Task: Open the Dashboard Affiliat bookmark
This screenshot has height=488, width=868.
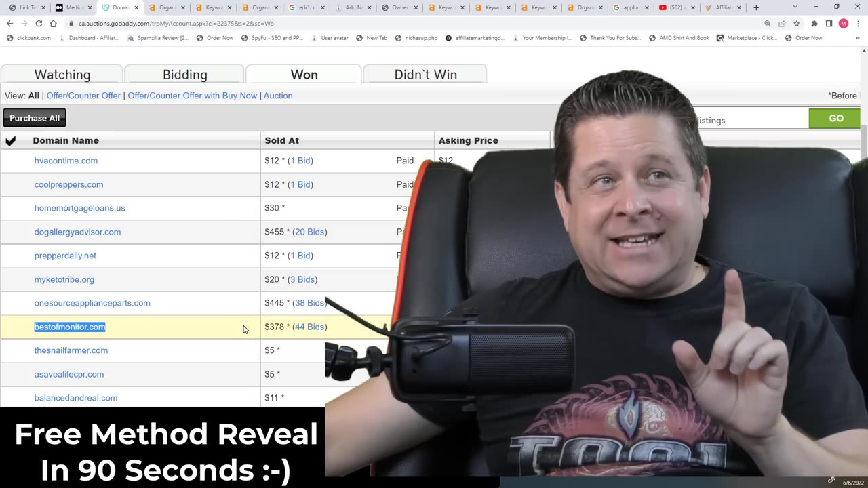Action: coord(89,38)
